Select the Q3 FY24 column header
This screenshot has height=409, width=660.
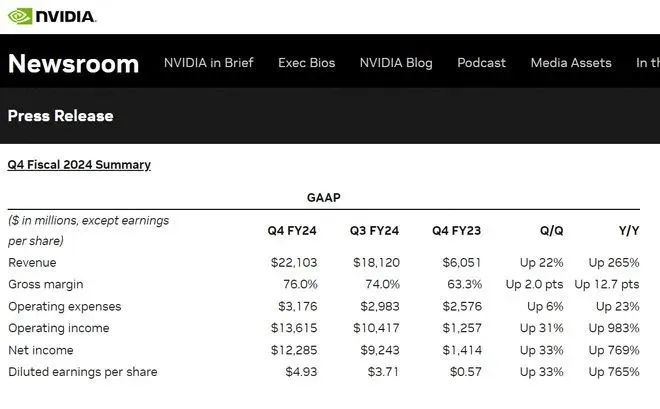click(375, 231)
